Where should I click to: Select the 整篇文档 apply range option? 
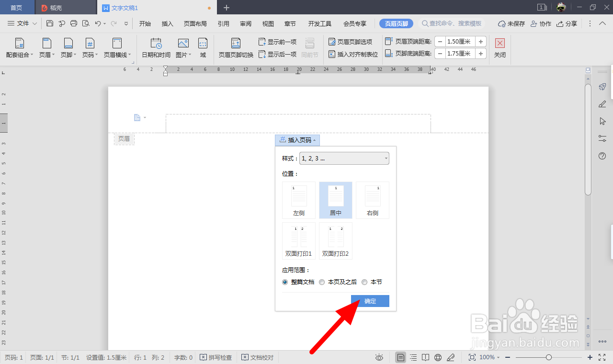[x=285, y=282]
